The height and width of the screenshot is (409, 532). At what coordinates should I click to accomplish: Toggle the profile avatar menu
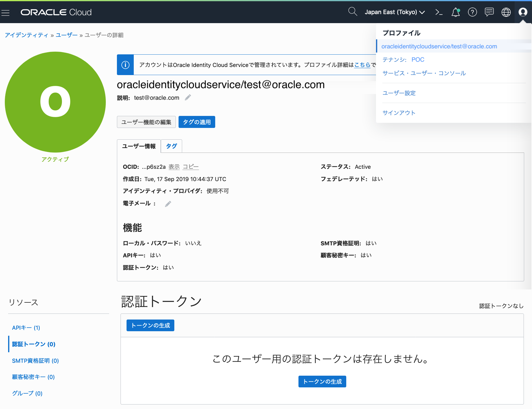point(523,12)
